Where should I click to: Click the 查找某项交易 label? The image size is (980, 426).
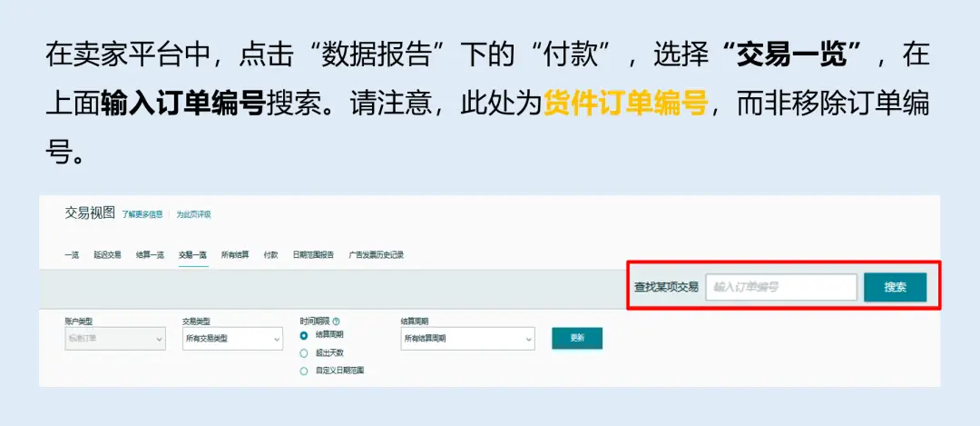[x=666, y=288]
